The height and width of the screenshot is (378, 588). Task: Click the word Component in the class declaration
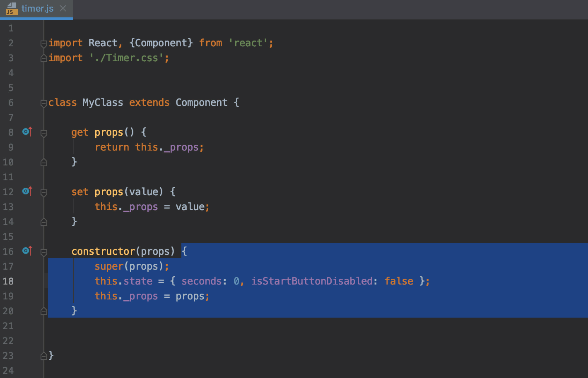tap(202, 102)
